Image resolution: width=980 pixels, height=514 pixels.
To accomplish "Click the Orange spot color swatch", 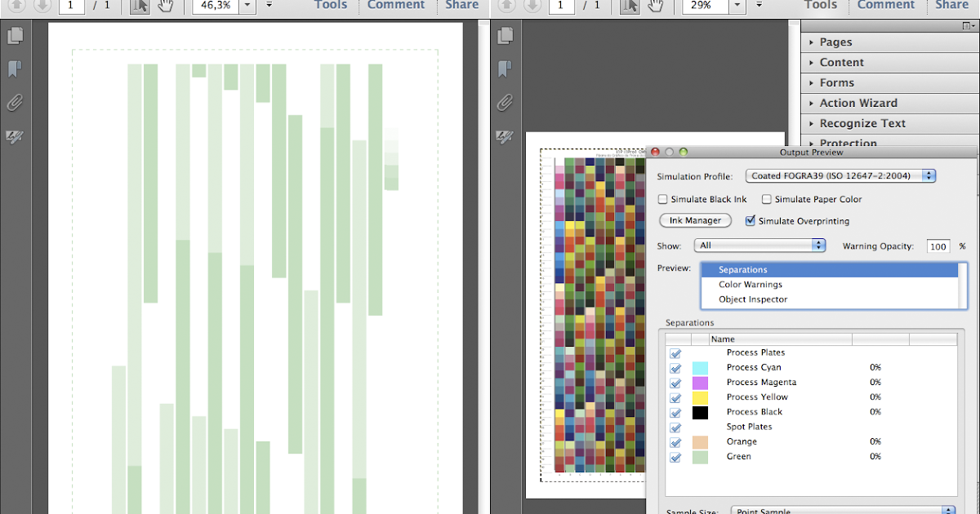I will click(700, 442).
